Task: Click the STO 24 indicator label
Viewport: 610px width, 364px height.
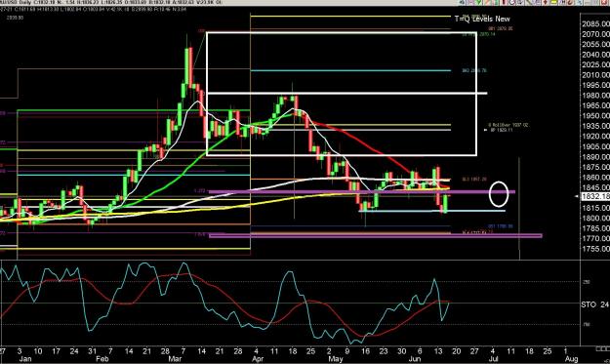Action: point(594,304)
